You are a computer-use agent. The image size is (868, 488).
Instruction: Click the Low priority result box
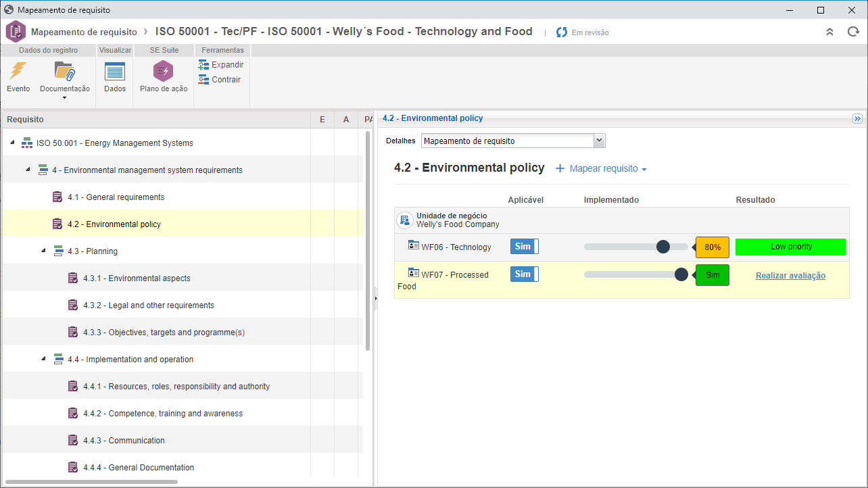tap(791, 247)
